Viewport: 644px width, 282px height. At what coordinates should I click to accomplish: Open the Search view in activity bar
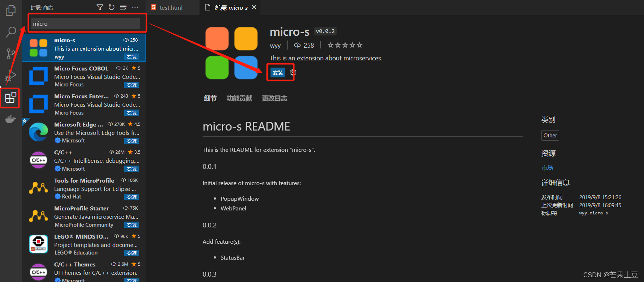point(11,32)
